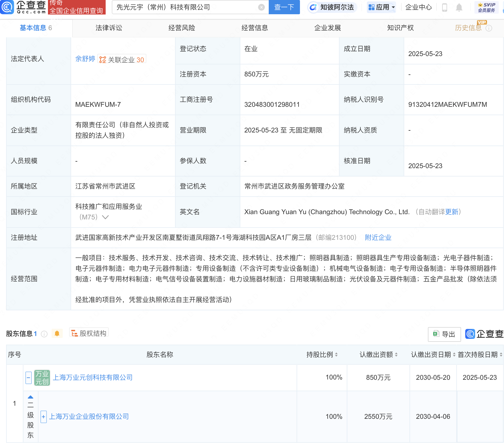Switch to the 法律诉讼 tab
The width and height of the screenshot is (504, 445).
click(109, 28)
